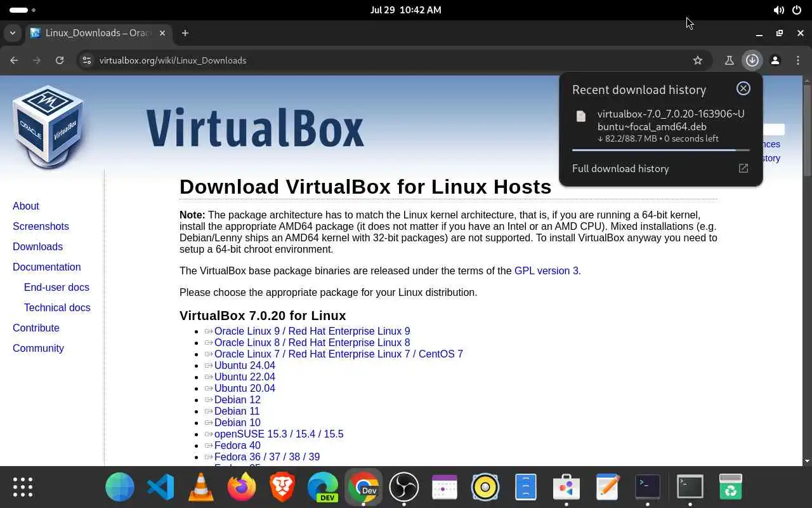This screenshot has height=508, width=812.
Task: Open the volume control in top bar
Action: point(778,10)
